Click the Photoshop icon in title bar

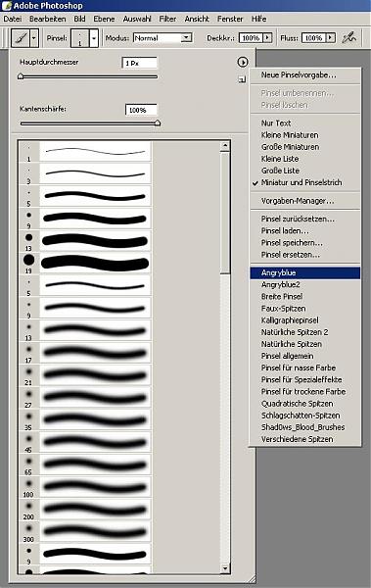coord(7,6)
